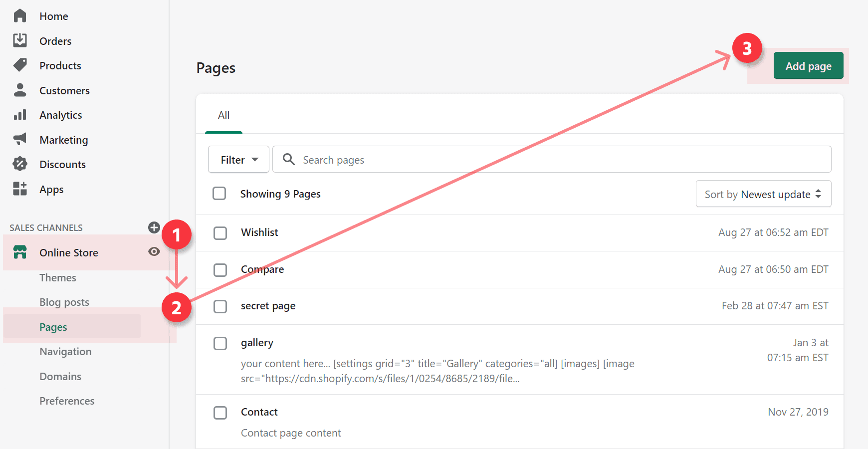Open Customers via the person icon
Screen dimensions: 868x449
point(20,90)
